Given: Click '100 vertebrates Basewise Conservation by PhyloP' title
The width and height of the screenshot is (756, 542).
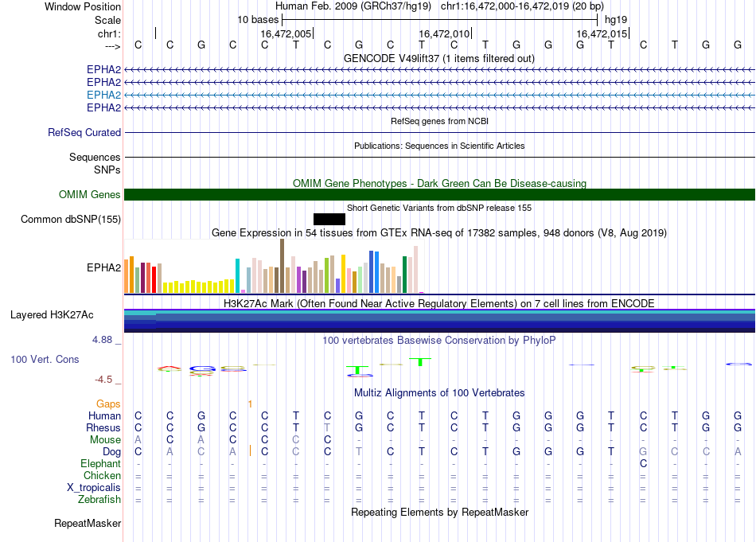Looking at the screenshot, I should tap(438, 340).
